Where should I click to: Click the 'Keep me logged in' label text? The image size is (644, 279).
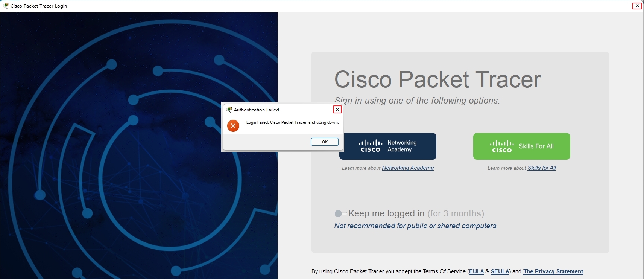tap(386, 213)
